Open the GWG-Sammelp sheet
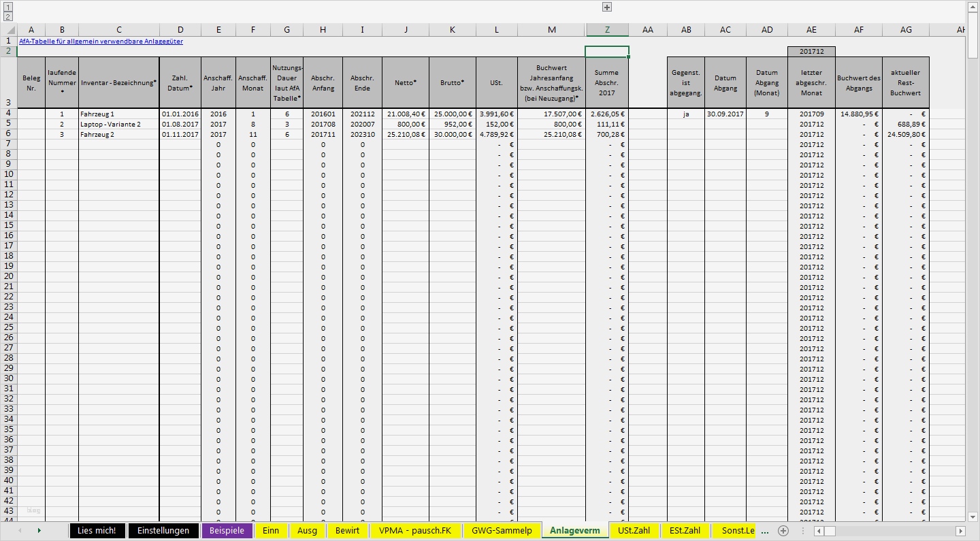 pyautogui.click(x=502, y=531)
